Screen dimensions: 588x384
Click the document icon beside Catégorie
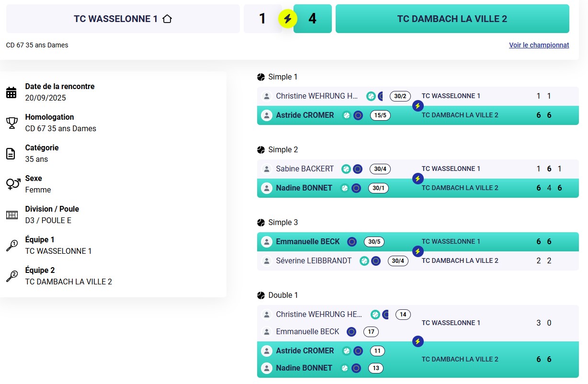click(x=11, y=154)
